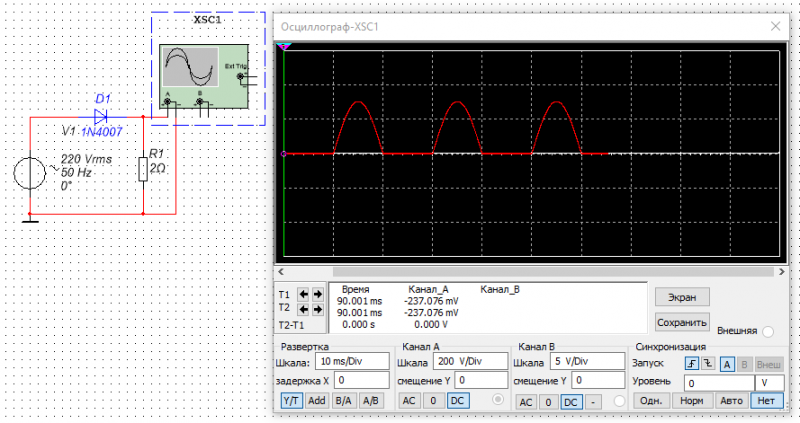Choose Одн. single trigger mode

click(x=651, y=401)
